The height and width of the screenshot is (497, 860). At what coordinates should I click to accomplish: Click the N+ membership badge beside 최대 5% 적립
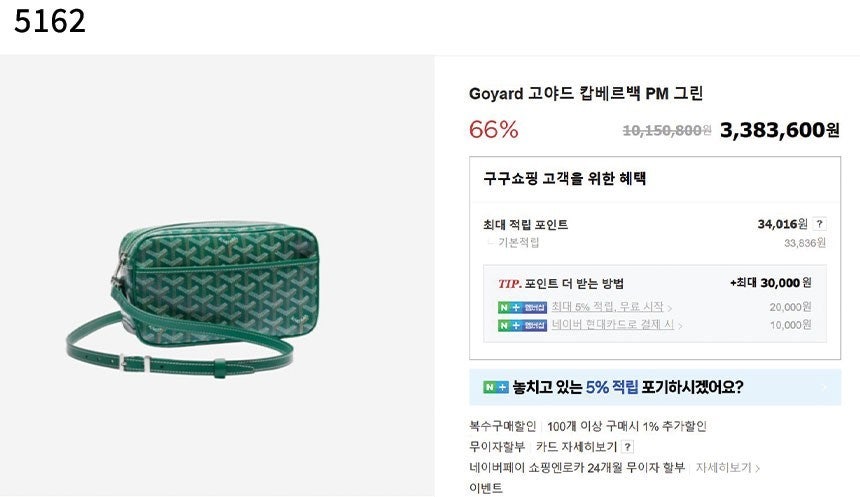click(522, 307)
